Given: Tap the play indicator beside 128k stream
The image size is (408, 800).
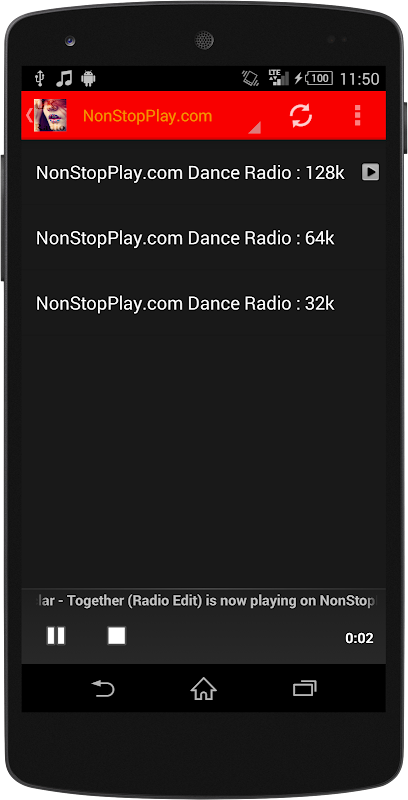Looking at the screenshot, I should click(x=370, y=172).
